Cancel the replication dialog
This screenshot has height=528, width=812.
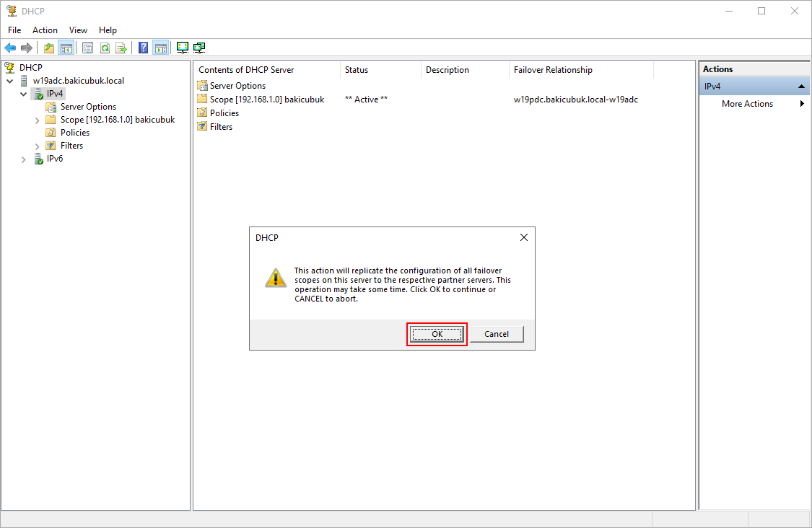pyautogui.click(x=497, y=334)
